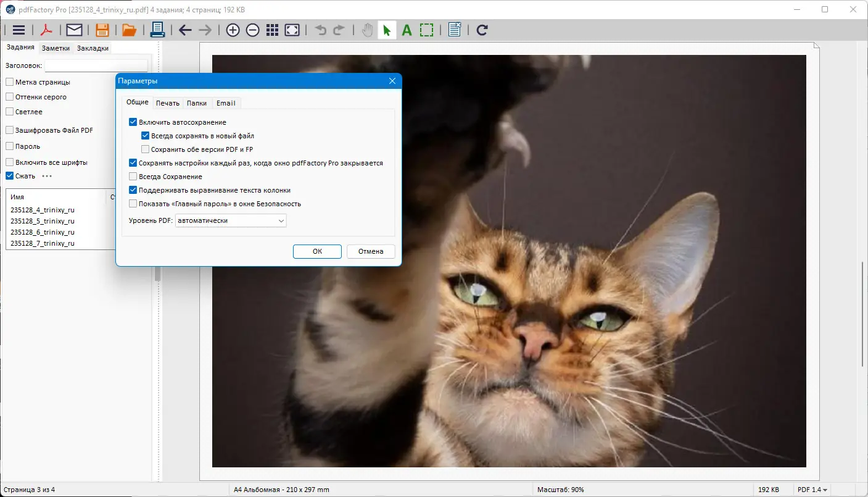Send the PDF by email envelope icon

[74, 30]
